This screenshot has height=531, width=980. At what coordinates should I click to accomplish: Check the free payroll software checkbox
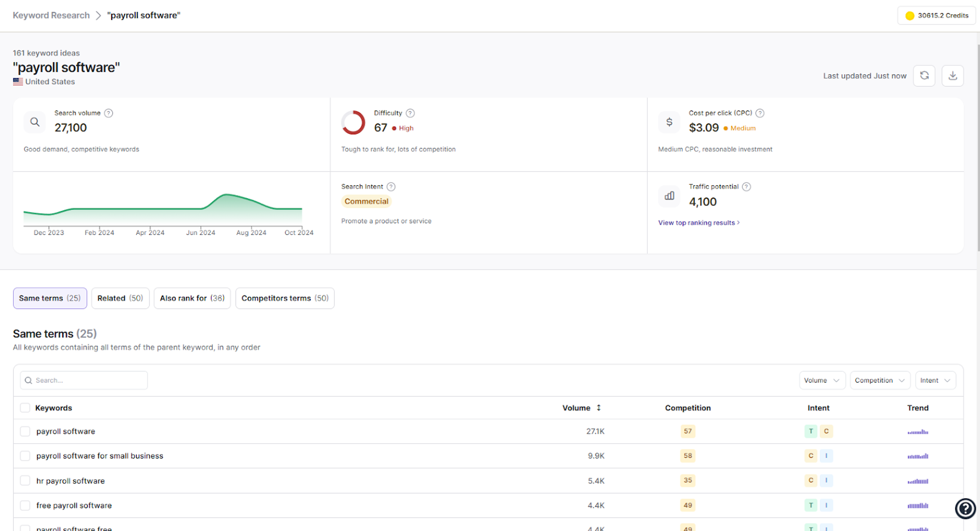(24, 505)
